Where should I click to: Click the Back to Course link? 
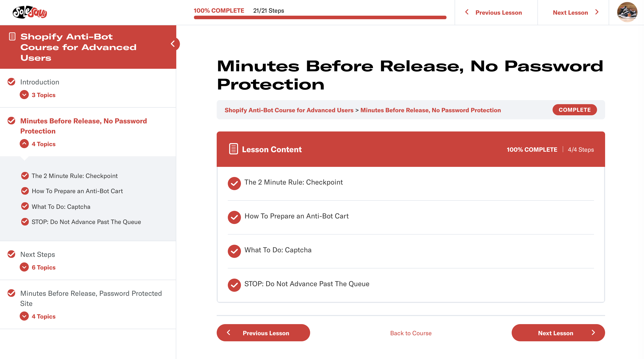411,333
